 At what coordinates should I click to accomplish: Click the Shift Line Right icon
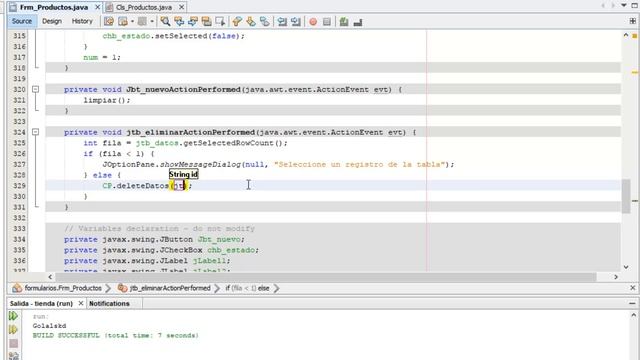coord(296,22)
